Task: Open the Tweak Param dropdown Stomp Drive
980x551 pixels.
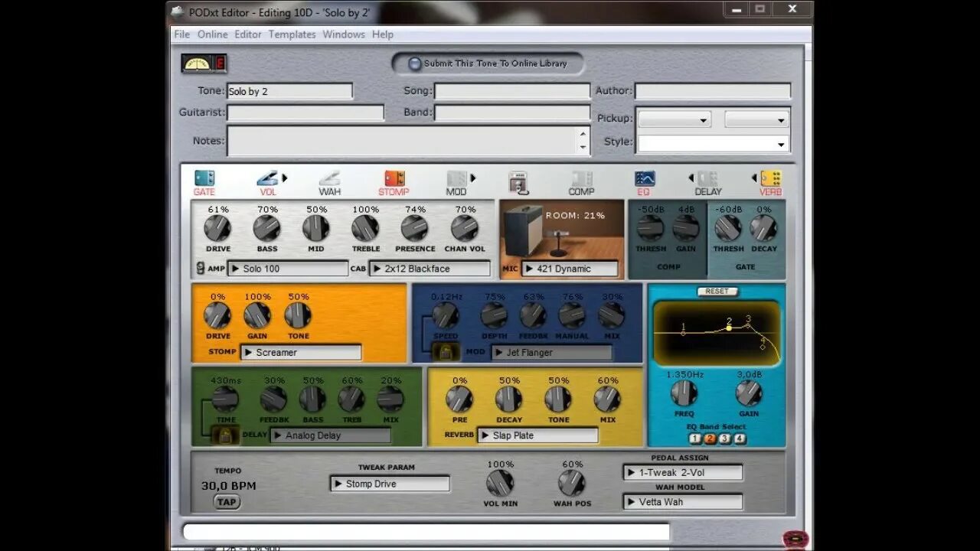Action: click(390, 484)
